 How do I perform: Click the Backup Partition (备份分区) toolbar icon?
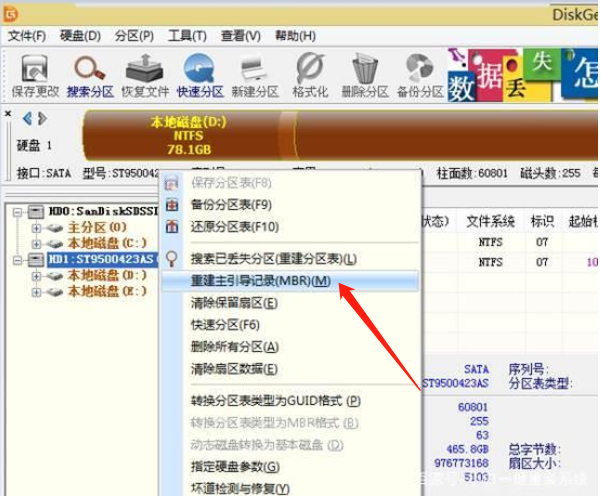coord(419,69)
